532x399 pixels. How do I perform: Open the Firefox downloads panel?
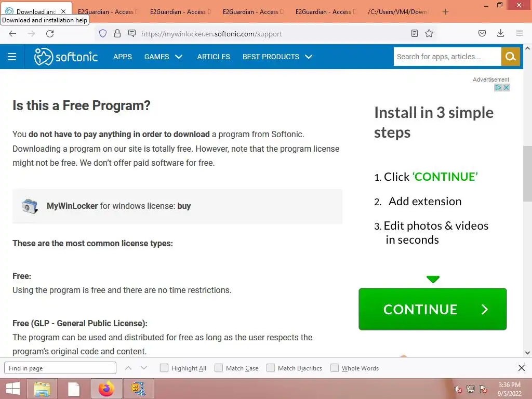click(500, 33)
